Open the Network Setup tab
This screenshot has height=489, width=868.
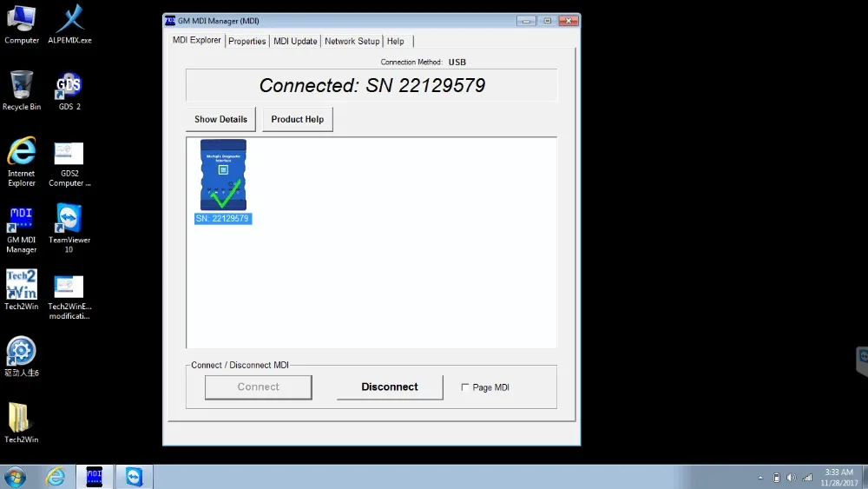352,41
